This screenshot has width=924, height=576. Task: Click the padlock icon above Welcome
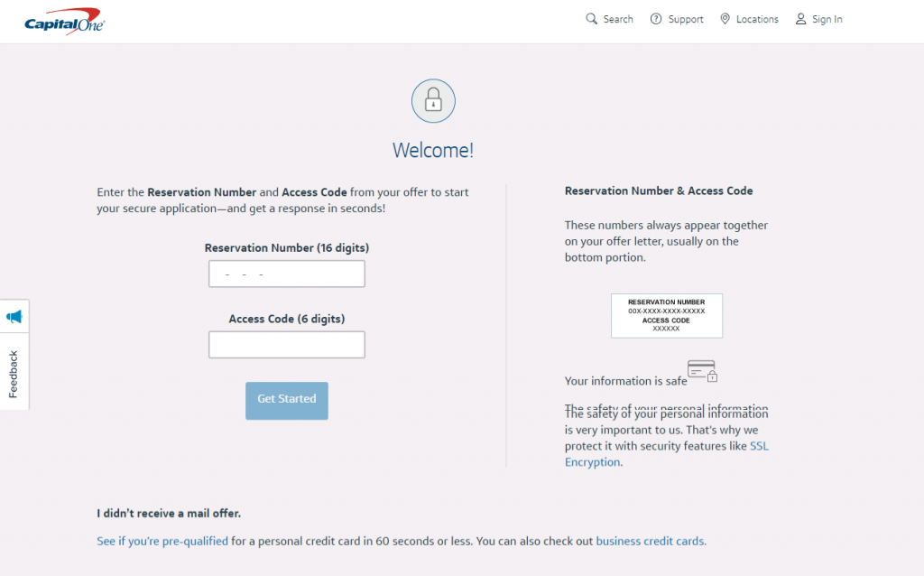pos(433,101)
